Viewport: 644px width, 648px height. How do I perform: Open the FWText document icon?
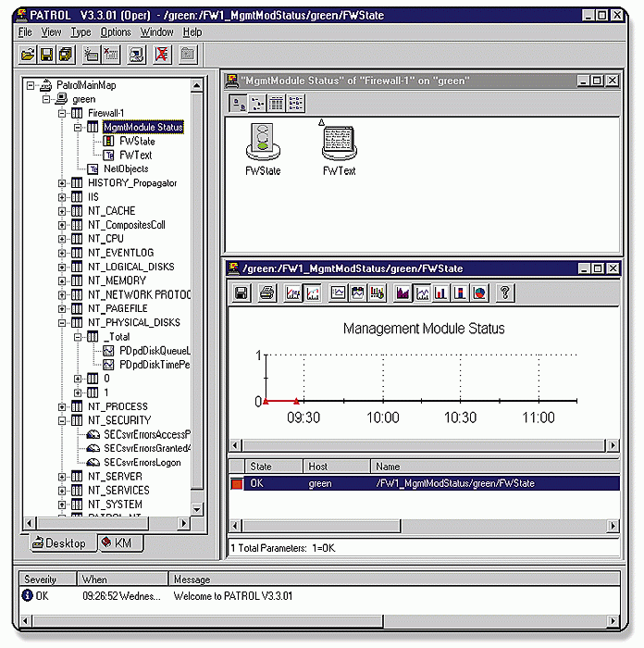pyautogui.click(x=339, y=143)
